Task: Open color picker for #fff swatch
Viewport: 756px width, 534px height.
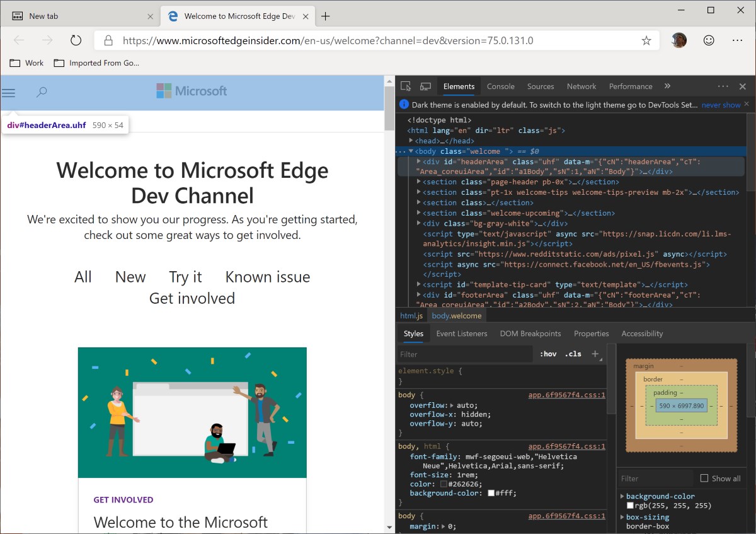Action: (x=491, y=493)
